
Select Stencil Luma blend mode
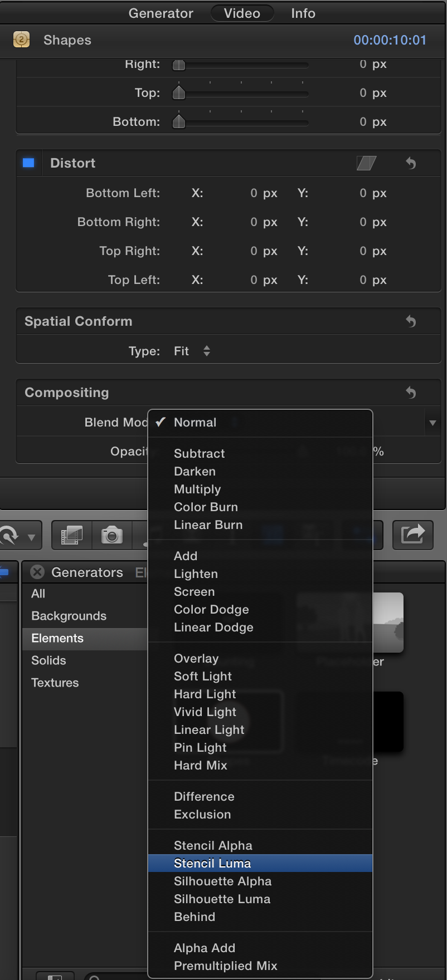(212, 863)
